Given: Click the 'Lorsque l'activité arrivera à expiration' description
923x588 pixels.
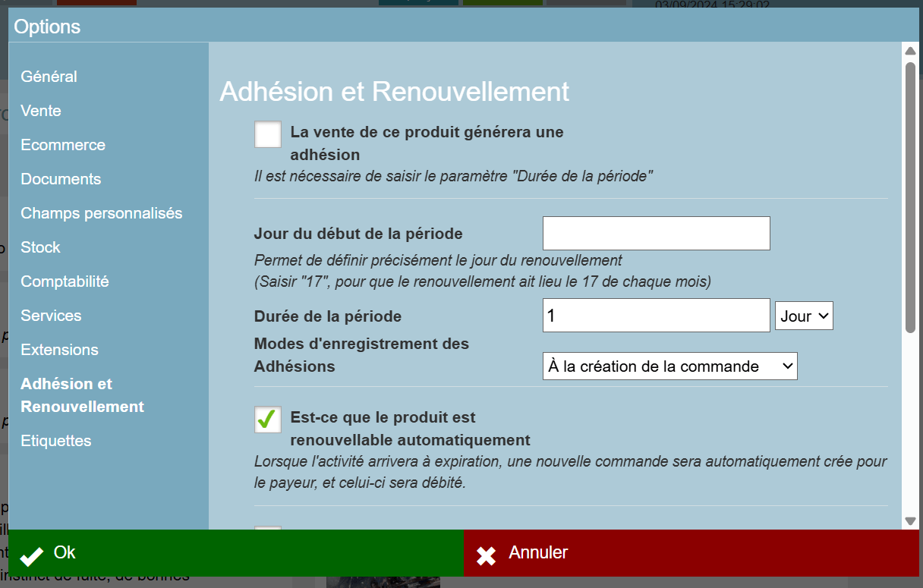Looking at the screenshot, I should point(571,472).
